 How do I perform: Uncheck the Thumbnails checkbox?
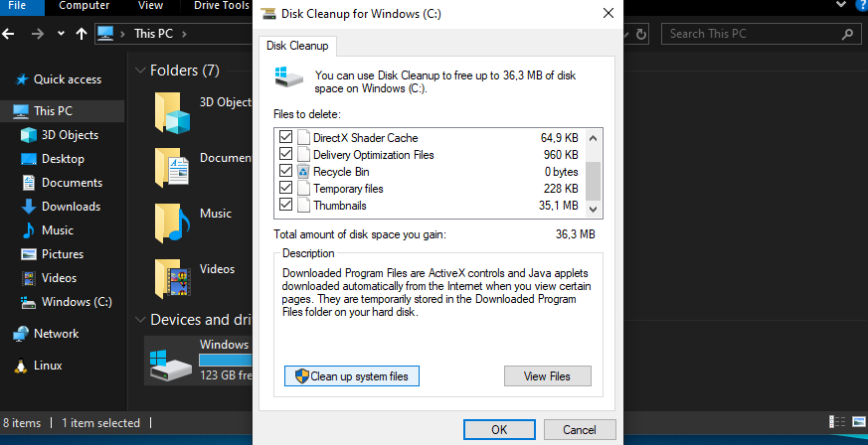[x=285, y=205]
